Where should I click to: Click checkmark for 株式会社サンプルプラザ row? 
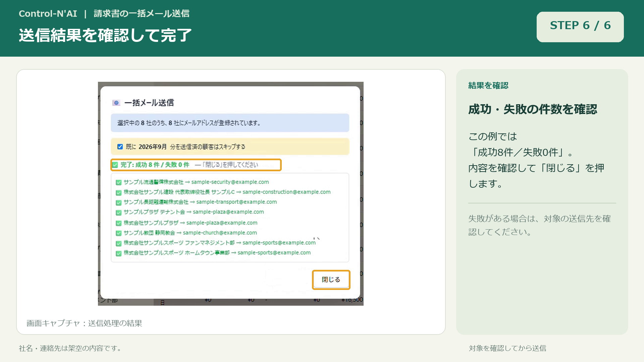[118, 223]
